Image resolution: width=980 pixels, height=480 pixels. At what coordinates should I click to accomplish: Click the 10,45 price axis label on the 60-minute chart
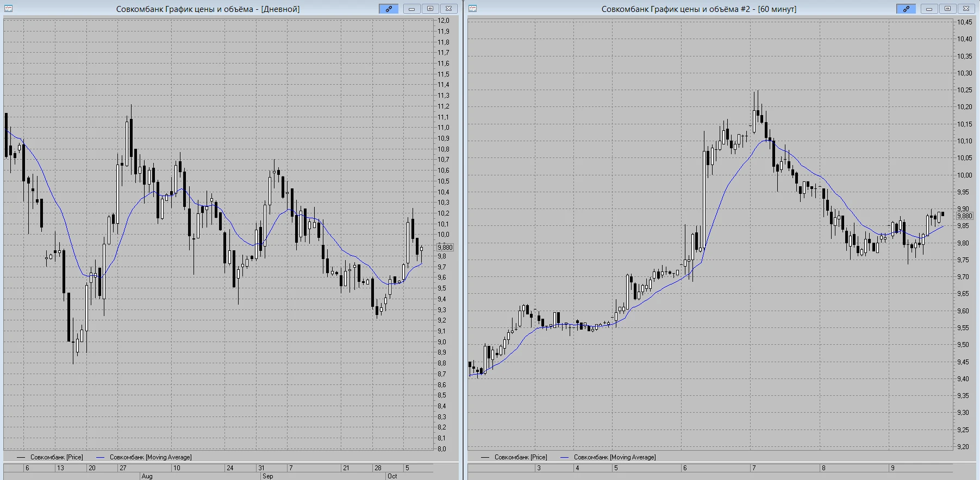coord(965,22)
